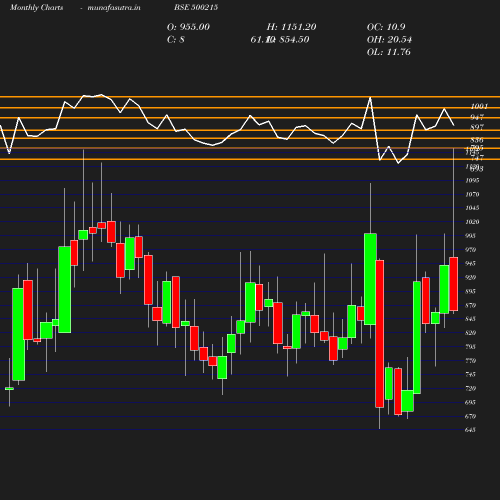Click the 'OL: 11.76' value
This screenshot has height=500, width=500.
pos(388,52)
